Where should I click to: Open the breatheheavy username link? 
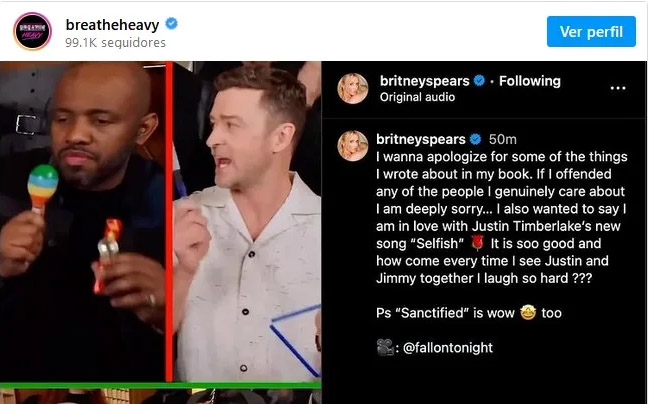[112, 25]
